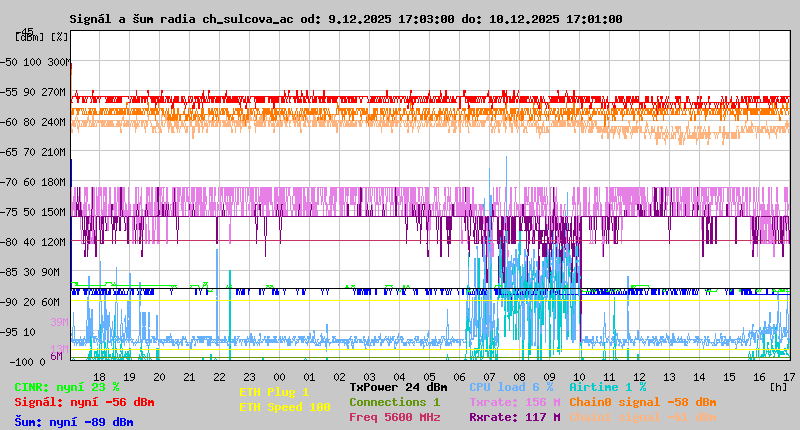Click hour label '01' on time axis

309,377
